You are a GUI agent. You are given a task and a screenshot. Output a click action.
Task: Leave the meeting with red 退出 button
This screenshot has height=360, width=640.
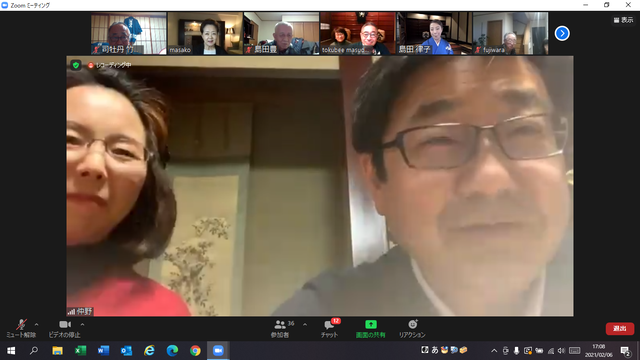[620, 329]
